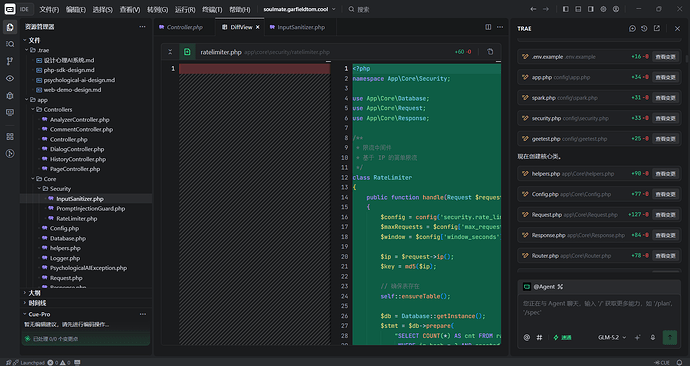This screenshot has width=690, height=366.
Task: Open chat history in TRAE panel
Action: point(644,29)
